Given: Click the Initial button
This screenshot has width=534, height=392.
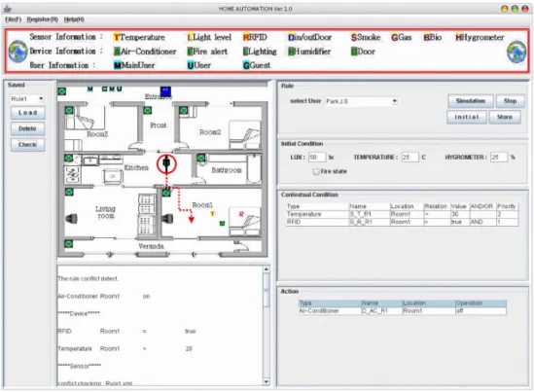Looking at the screenshot, I should (x=467, y=117).
